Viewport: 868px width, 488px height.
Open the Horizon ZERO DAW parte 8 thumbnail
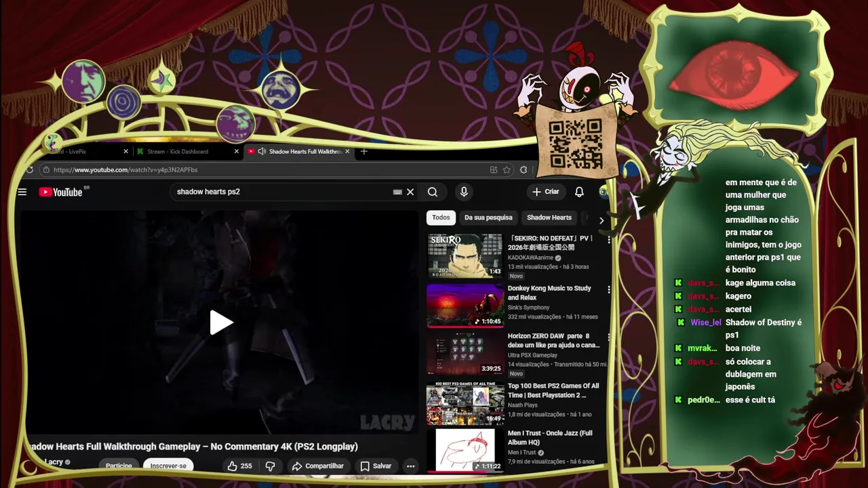tap(465, 353)
